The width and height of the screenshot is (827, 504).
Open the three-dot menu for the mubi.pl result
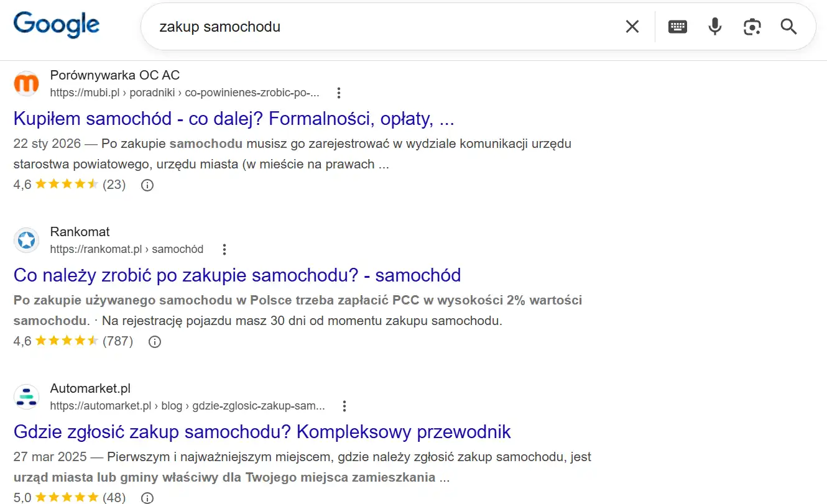pos(339,92)
